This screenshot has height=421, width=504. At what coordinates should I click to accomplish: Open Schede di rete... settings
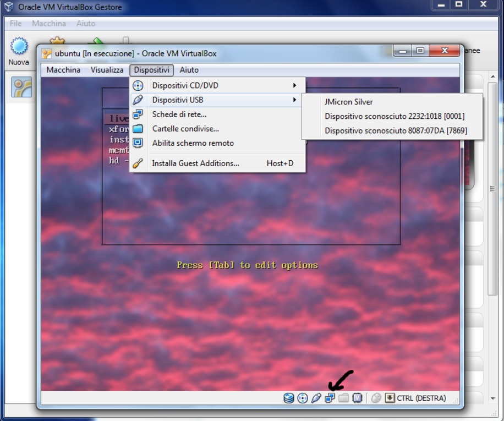point(217,114)
